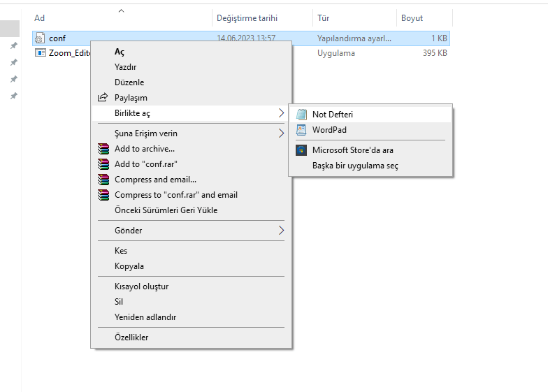Click Kes to cut the file
The image size is (548, 392).
[x=192, y=250]
